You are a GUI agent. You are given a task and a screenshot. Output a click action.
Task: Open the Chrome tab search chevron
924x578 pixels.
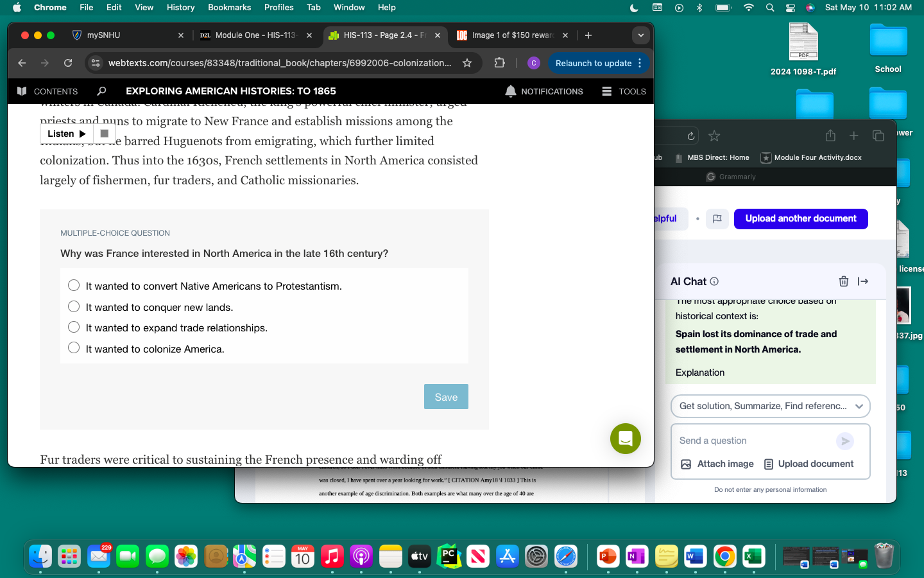tap(640, 35)
